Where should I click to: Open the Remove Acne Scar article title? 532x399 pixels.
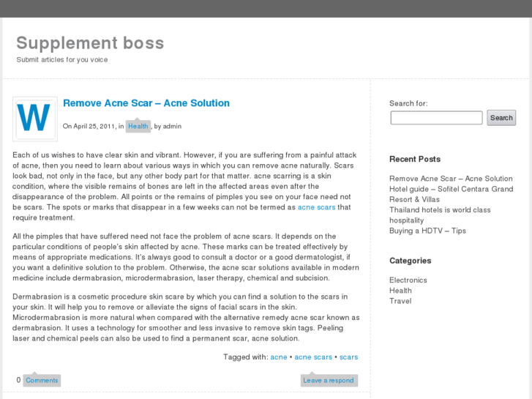pos(146,103)
